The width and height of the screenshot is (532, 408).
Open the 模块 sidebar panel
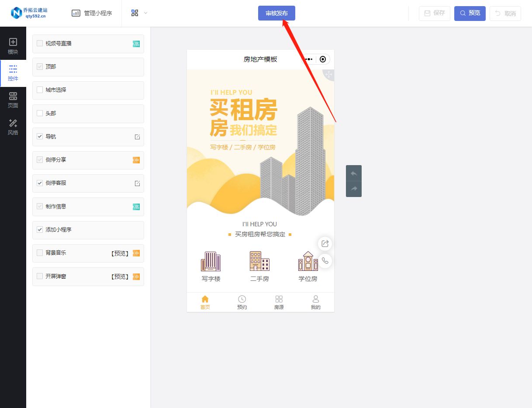point(13,46)
